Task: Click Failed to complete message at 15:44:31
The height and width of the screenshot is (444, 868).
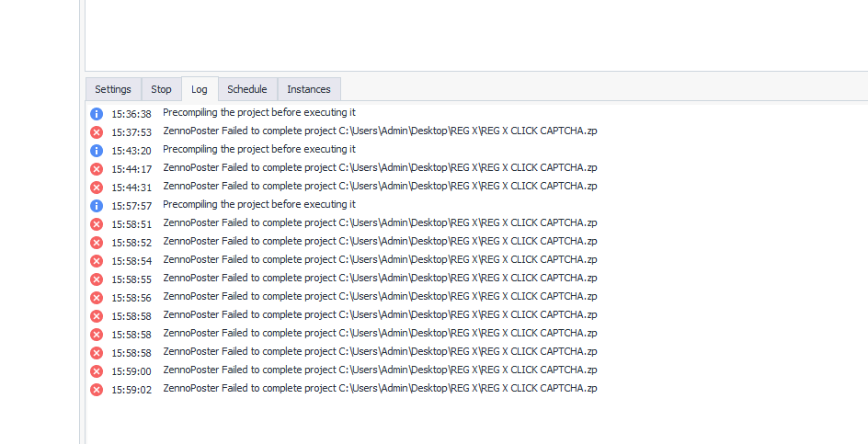Action: pyautogui.click(x=380, y=186)
